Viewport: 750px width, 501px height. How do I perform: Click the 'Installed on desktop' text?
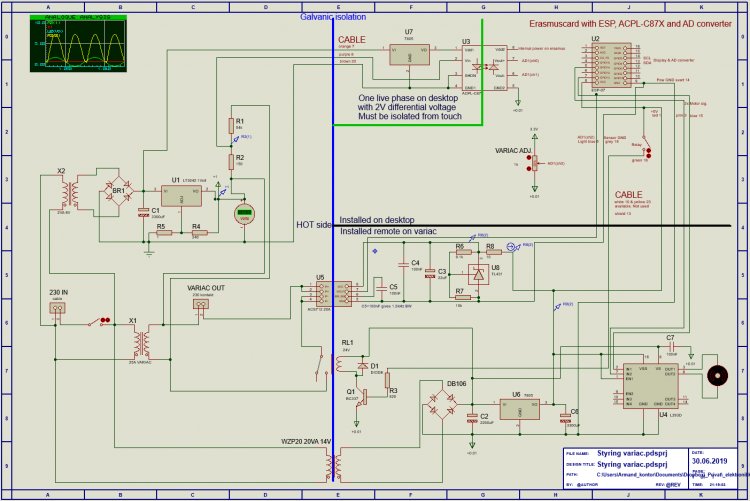tap(377, 220)
